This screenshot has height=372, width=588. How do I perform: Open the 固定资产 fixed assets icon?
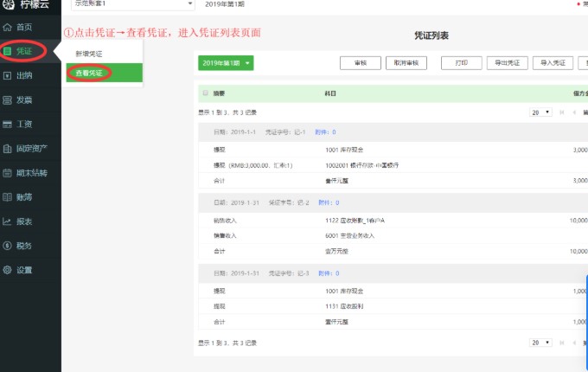coord(8,149)
